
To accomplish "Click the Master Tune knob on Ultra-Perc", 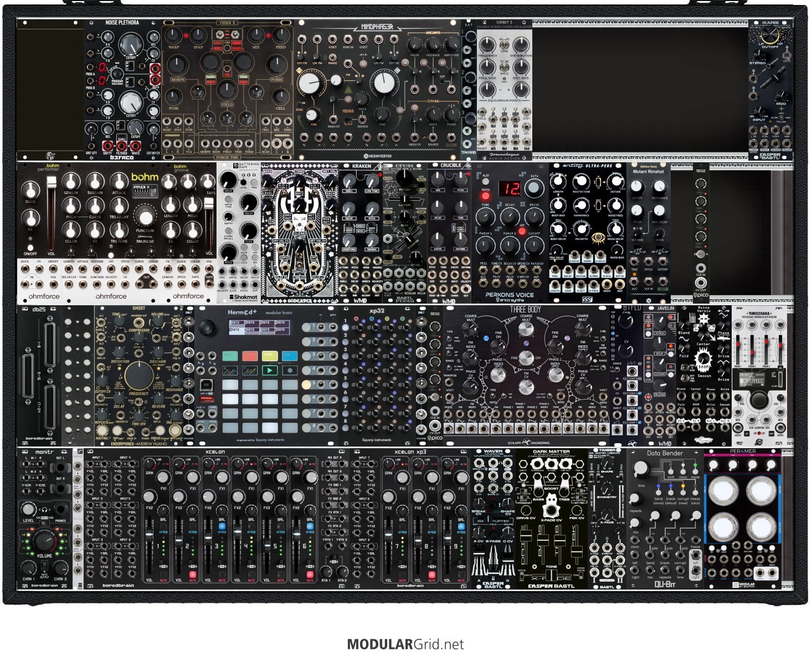I will (x=581, y=181).
